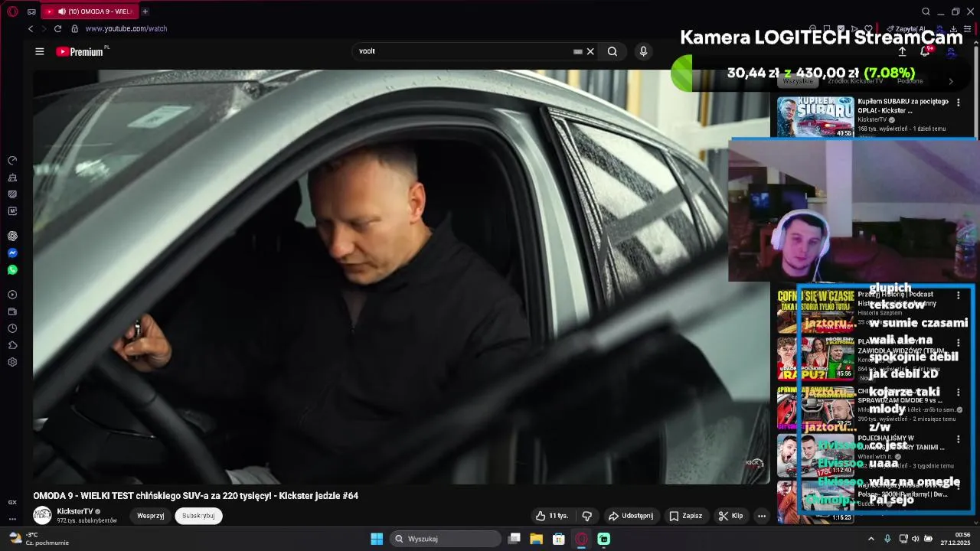Open Microsoft Store from taskbar

tap(559, 539)
